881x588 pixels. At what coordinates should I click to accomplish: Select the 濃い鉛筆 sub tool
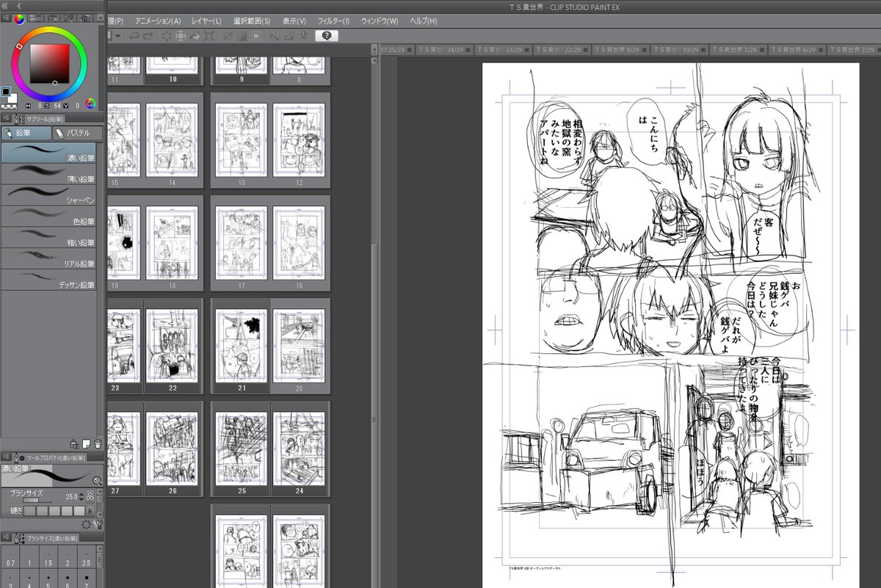pos(48,153)
